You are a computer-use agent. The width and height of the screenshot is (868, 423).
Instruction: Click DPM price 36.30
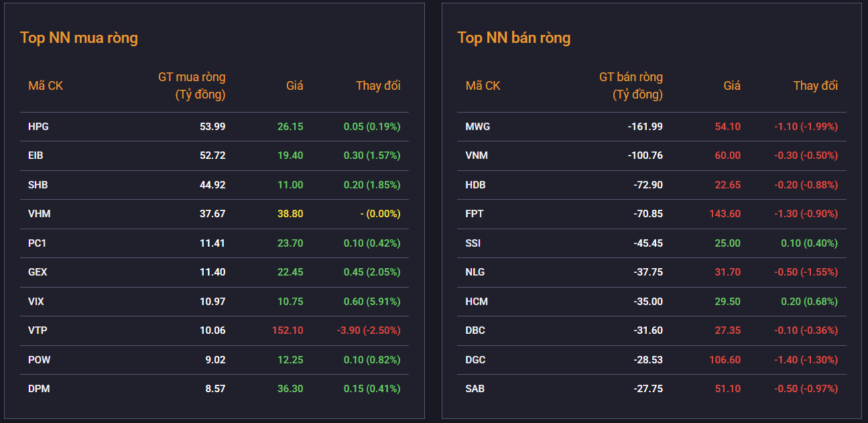290,389
